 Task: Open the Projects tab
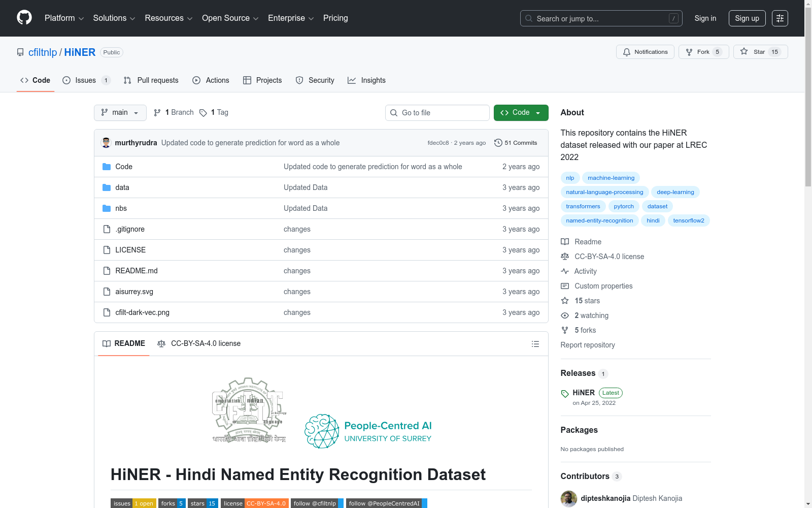(262, 80)
